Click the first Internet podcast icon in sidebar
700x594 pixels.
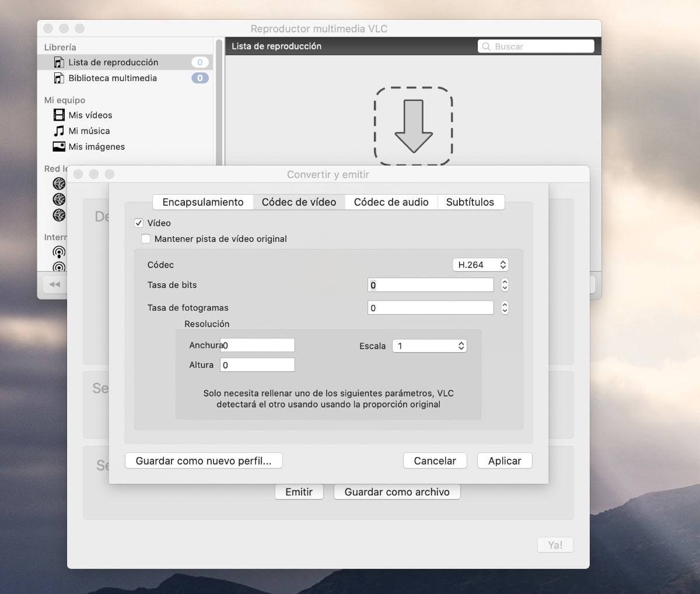pos(59,252)
